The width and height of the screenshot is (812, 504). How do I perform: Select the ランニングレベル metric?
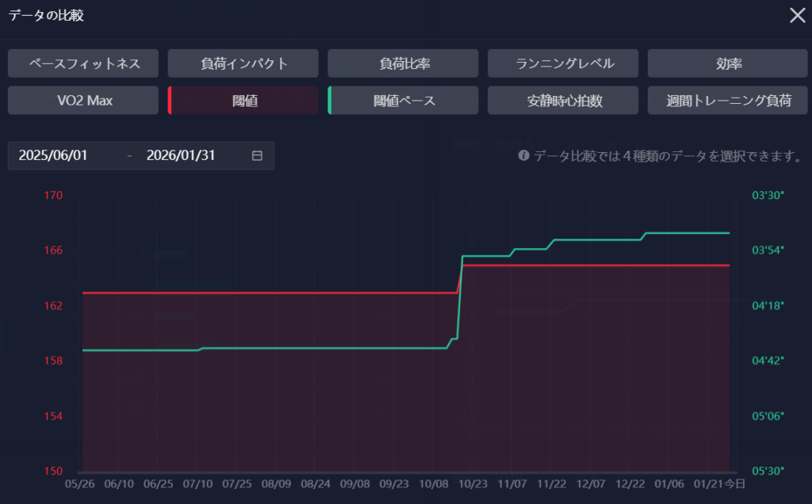click(x=563, y=63)
